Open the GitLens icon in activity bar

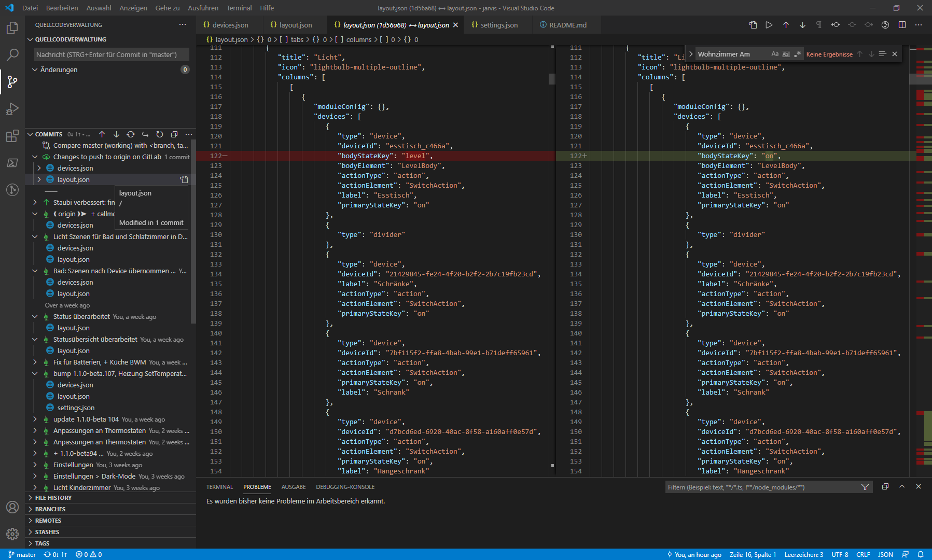click(x=12, y=190)
